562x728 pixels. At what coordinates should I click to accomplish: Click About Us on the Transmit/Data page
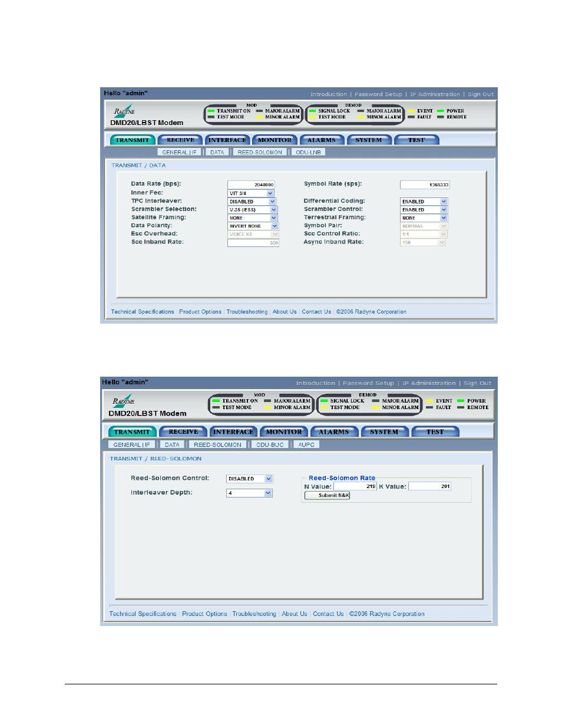tap(285, 312)
